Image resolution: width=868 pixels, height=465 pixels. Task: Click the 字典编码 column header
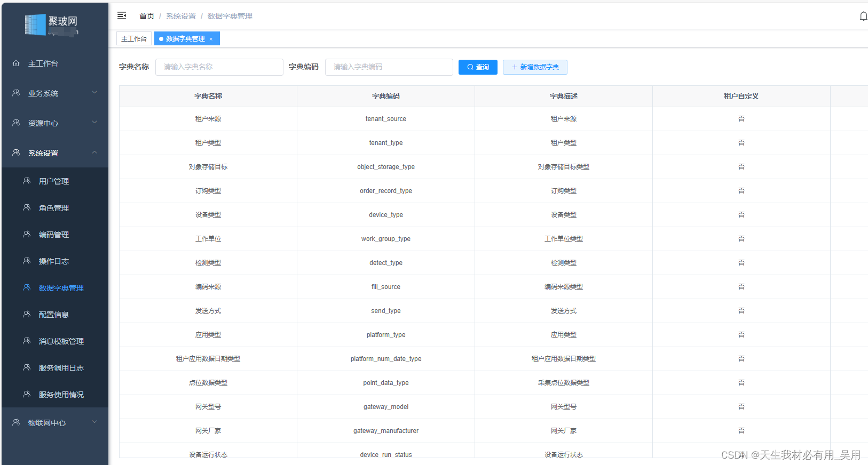click(x=386, y=96)
